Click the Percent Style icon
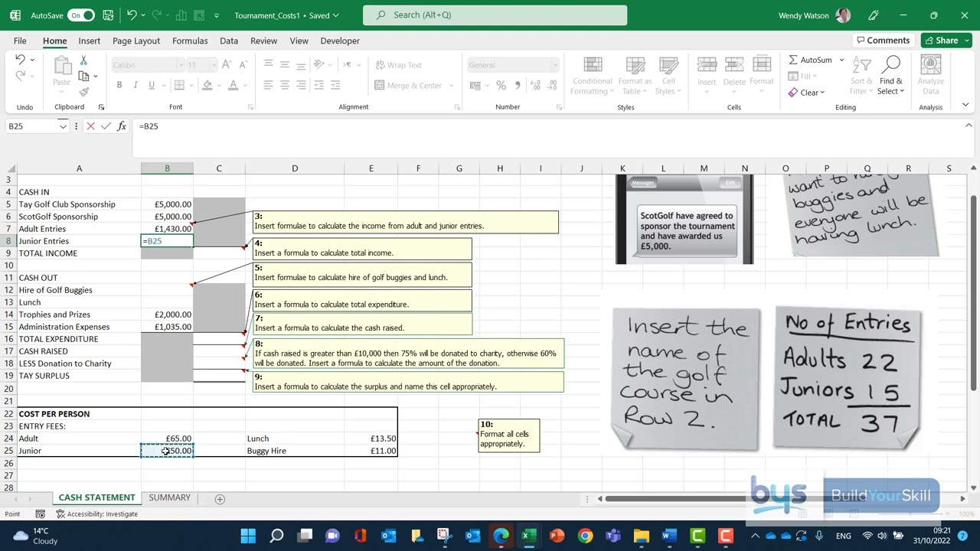 click(x=501, y=86)
